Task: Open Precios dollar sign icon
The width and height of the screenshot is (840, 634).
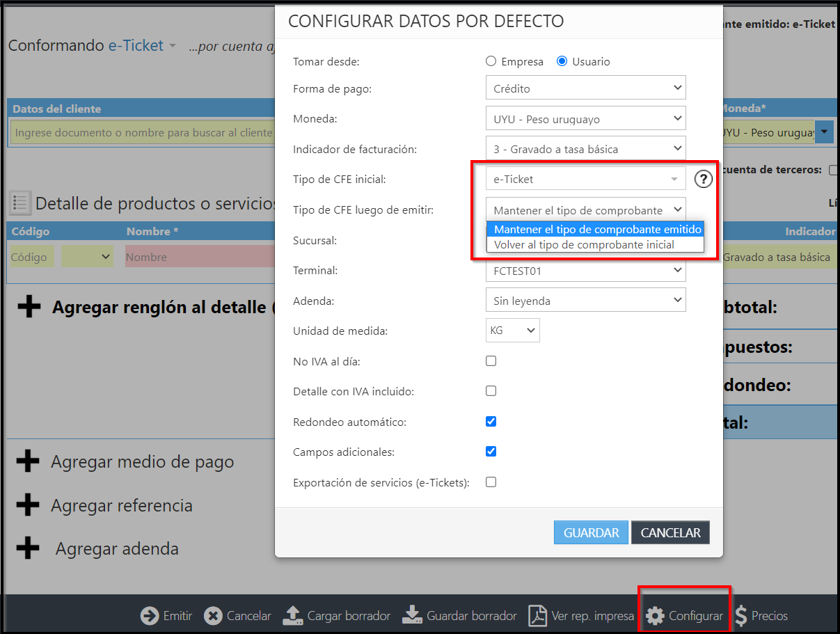Action: coord(741,616)
